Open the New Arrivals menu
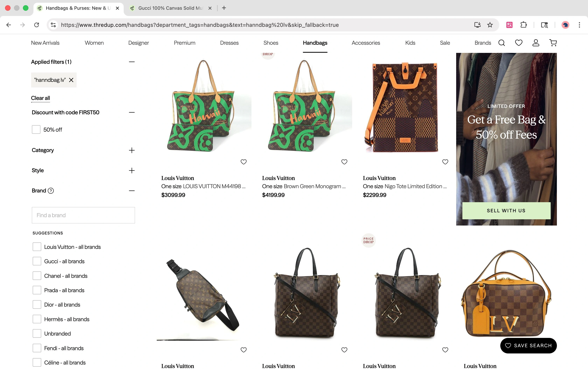This screenshot has height=369, width=588. click(x=45, y=43)
